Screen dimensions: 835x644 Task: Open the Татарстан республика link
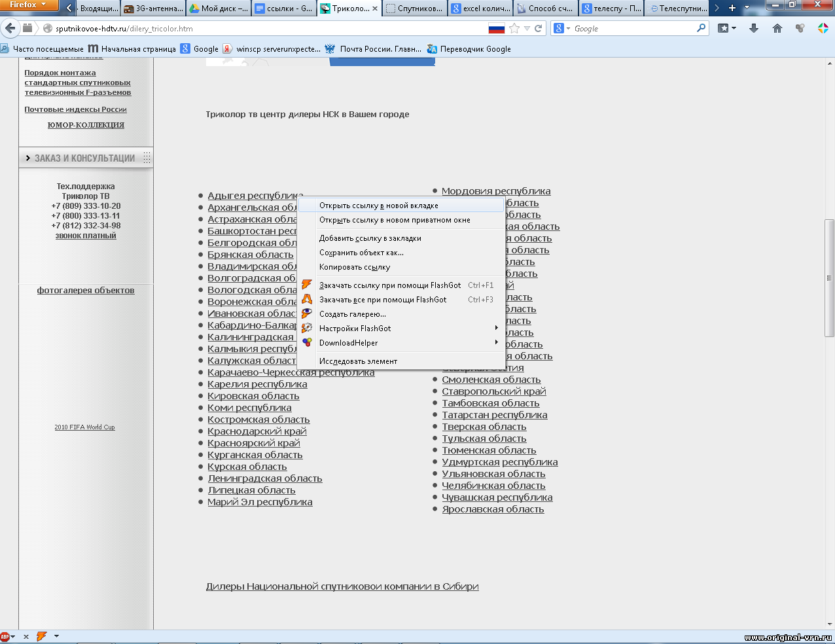pyautogui.click(x=495, y=415)
